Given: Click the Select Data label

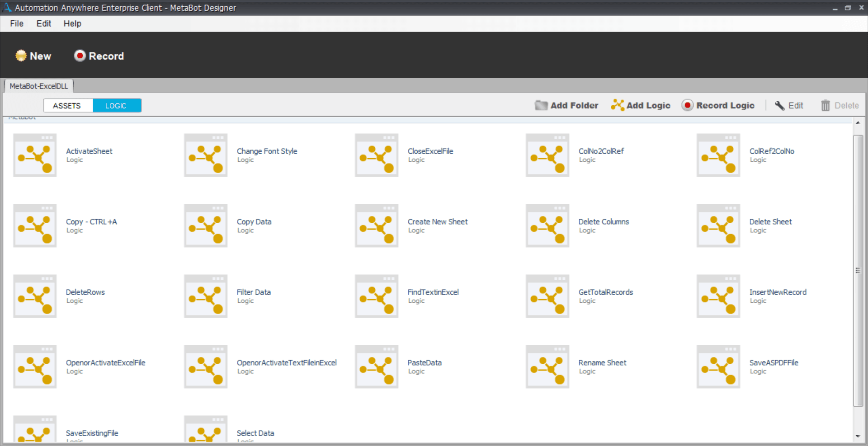Looking at the screenshot, I should (255, 433).
